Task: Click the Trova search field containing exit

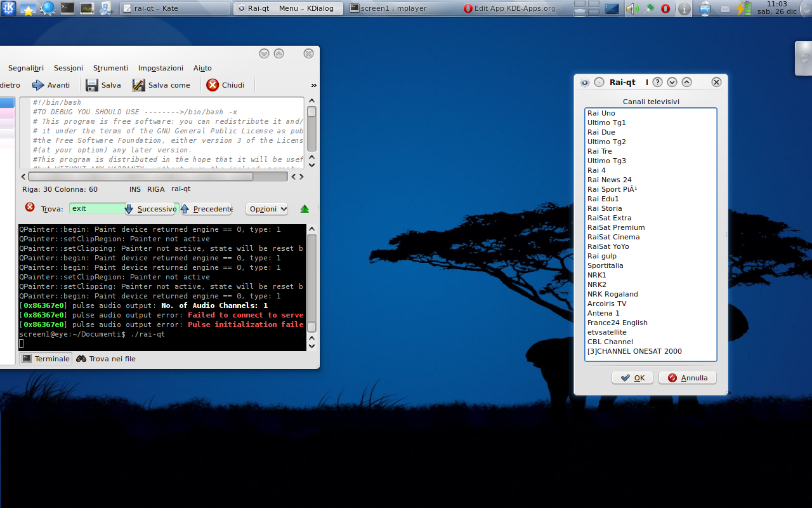Action: [97, 208]
